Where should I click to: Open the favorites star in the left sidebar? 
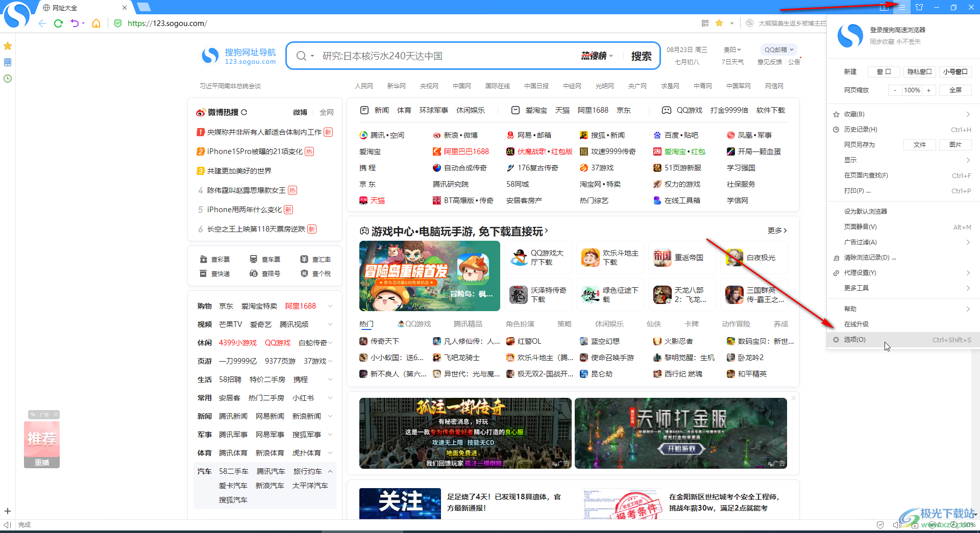[8, 46]
